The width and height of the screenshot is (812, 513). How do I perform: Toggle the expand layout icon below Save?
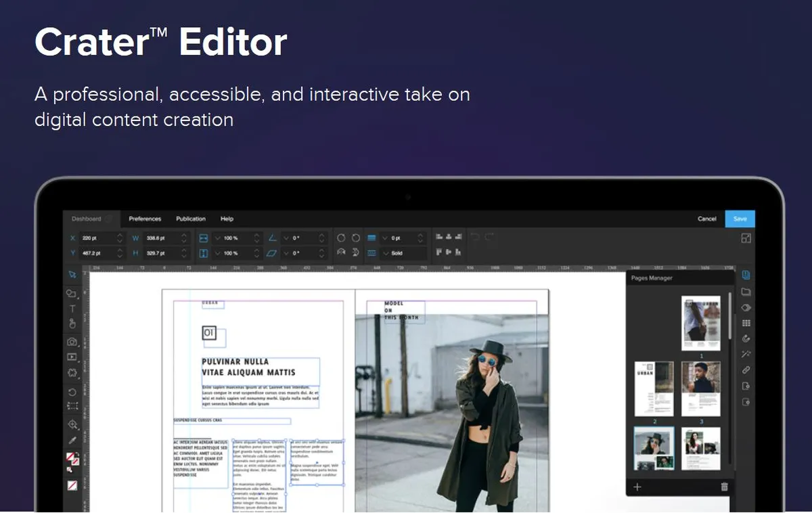click(x=746, y=238)
